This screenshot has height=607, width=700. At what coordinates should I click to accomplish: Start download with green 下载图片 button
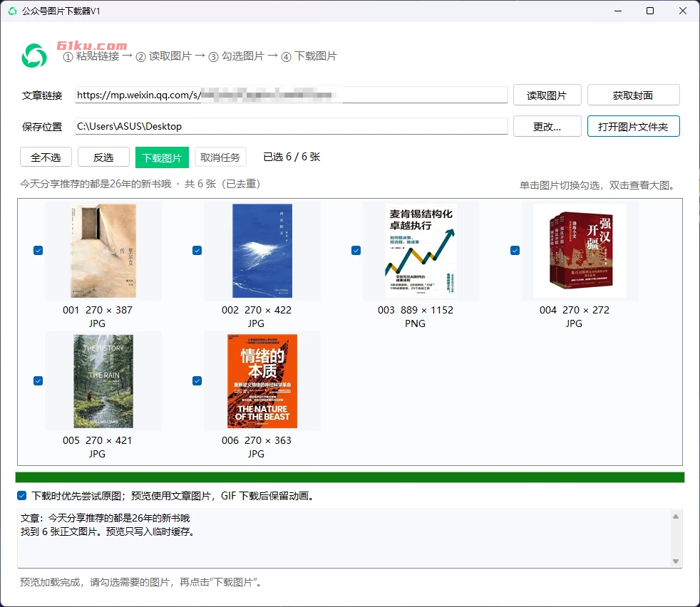point(162,157)
